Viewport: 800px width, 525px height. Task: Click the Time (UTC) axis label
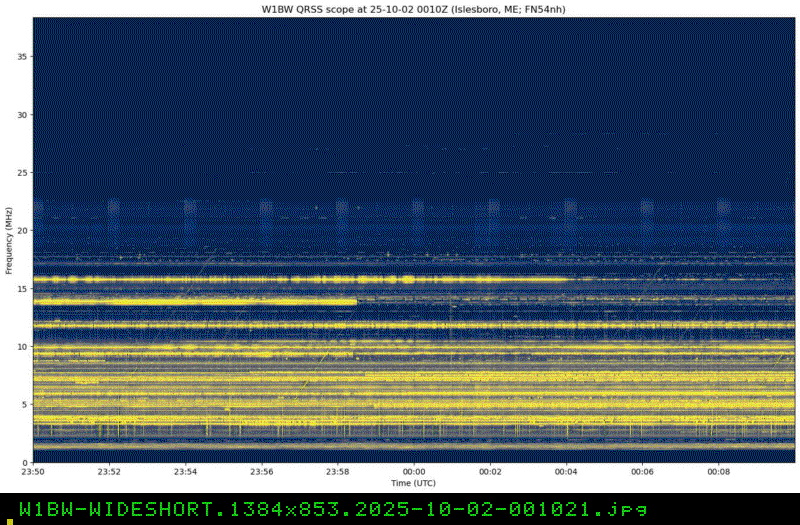[414, 482]
